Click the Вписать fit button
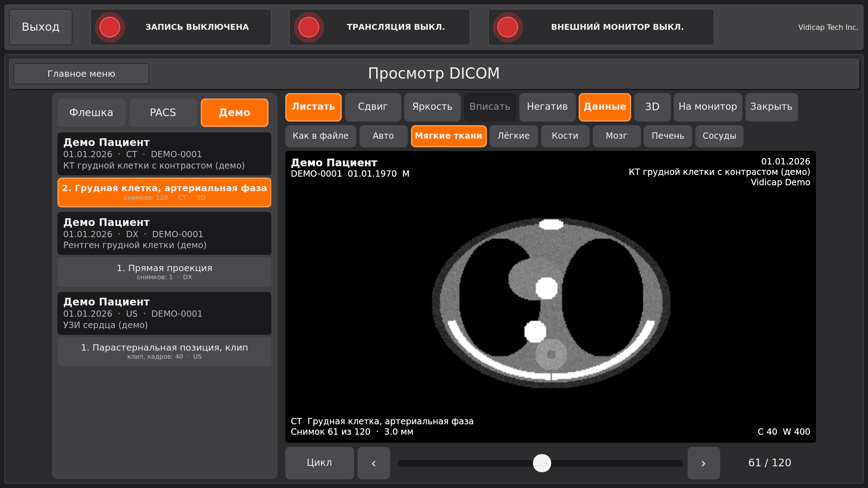 (490, 107)
